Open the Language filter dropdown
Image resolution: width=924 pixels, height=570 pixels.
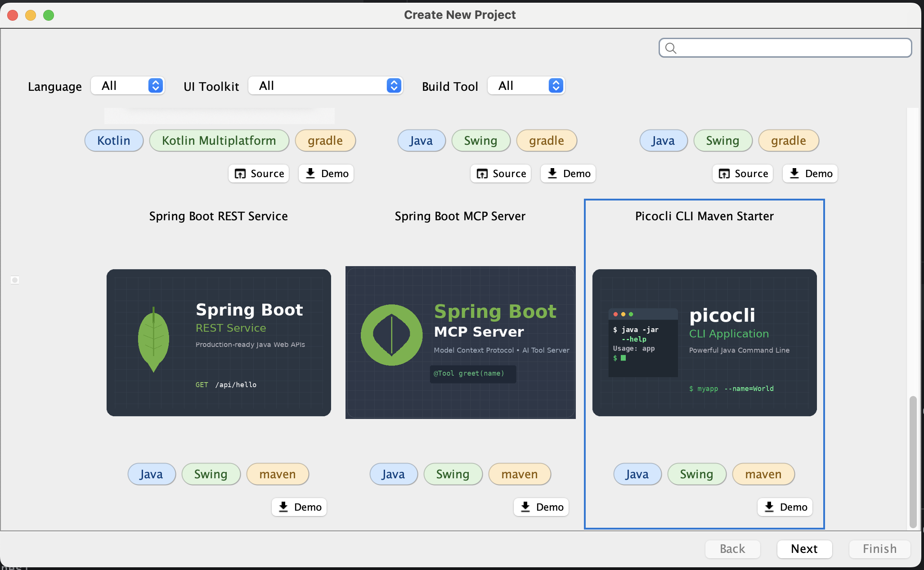128,85
